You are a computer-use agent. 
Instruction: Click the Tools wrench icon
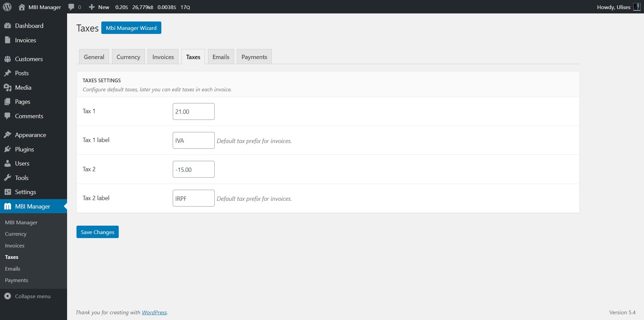(x=7, y=178)
